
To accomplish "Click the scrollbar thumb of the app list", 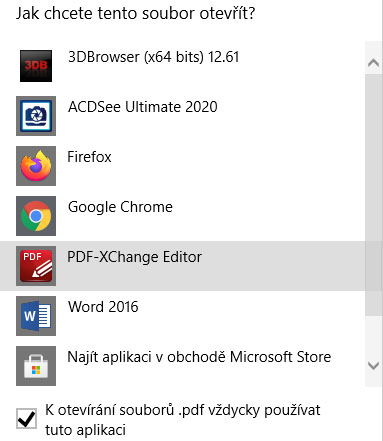I will click(373, 195).
